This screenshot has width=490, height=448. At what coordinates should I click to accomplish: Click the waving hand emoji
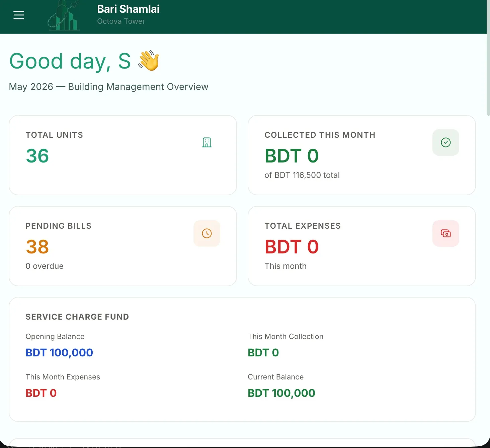(x=149, y=61)
